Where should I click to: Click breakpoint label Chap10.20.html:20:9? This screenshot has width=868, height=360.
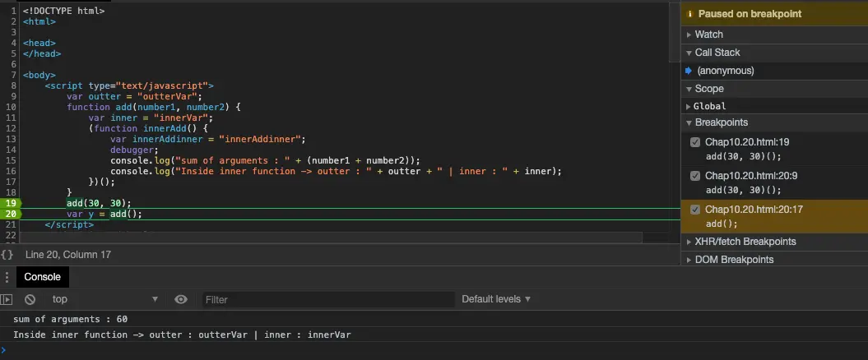pyautogui.click(x=751, y=176)
